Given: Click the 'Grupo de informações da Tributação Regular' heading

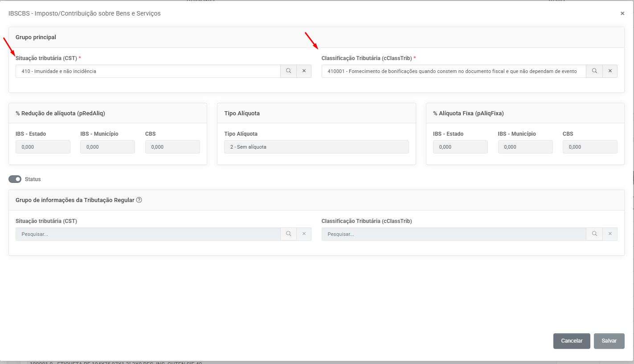Looking at the screenshot, I should 75,200.
